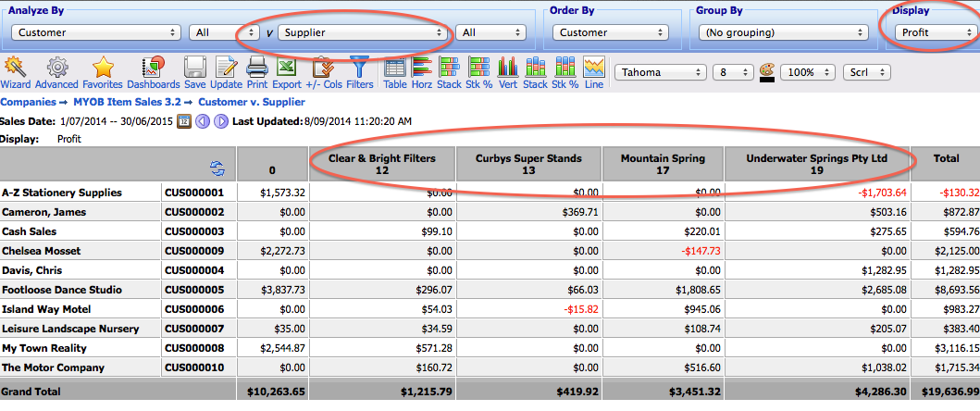Open Group By (No grouping) dropdown

click(x=784, y=32)
